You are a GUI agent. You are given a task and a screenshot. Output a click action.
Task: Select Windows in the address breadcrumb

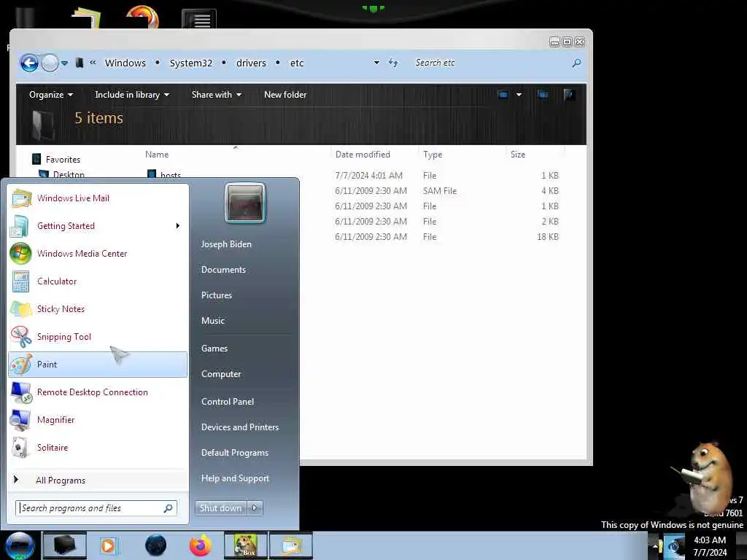click(x=125, y=63)
